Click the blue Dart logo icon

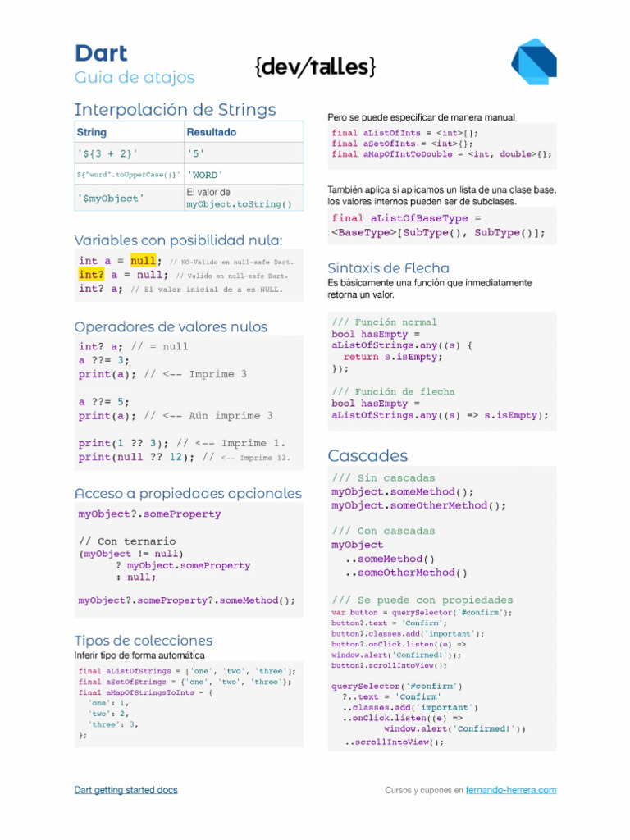534,62
